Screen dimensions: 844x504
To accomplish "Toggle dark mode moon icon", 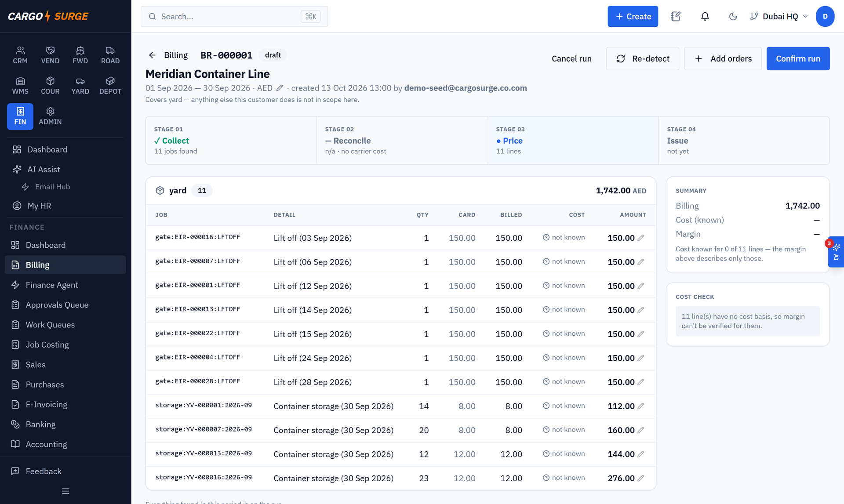I will click(x=733, y=16).
